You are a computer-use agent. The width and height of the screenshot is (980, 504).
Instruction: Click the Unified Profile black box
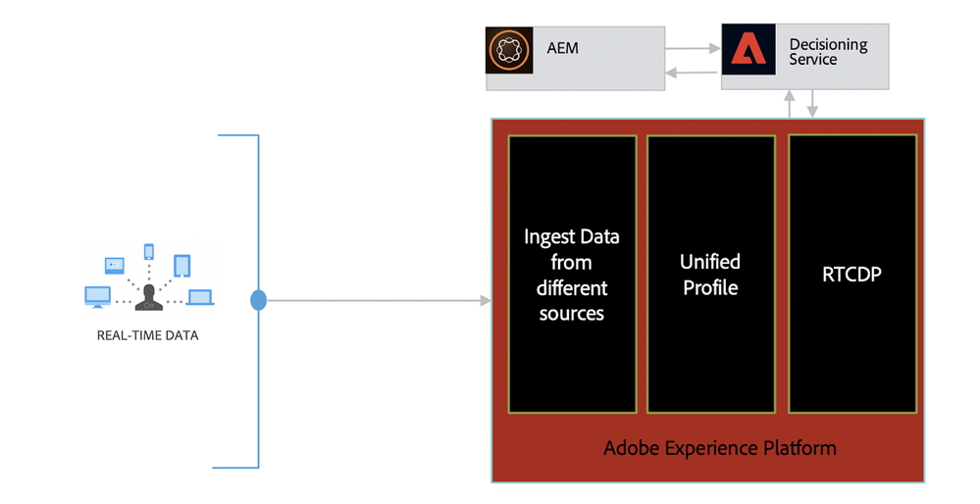[710, 275]
